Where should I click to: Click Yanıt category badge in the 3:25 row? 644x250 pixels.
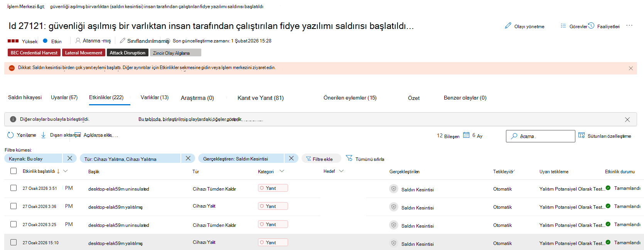pos(273,224)
